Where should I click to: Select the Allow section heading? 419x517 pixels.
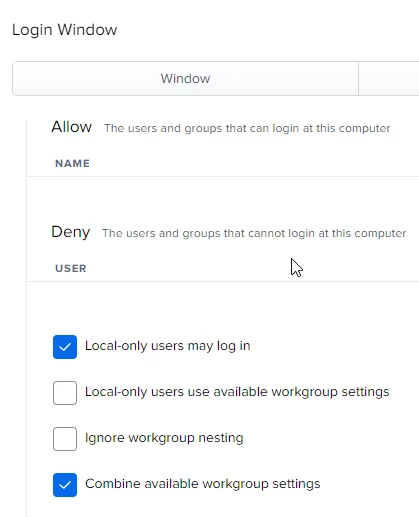pyautogui.click(x=71, y=127)
